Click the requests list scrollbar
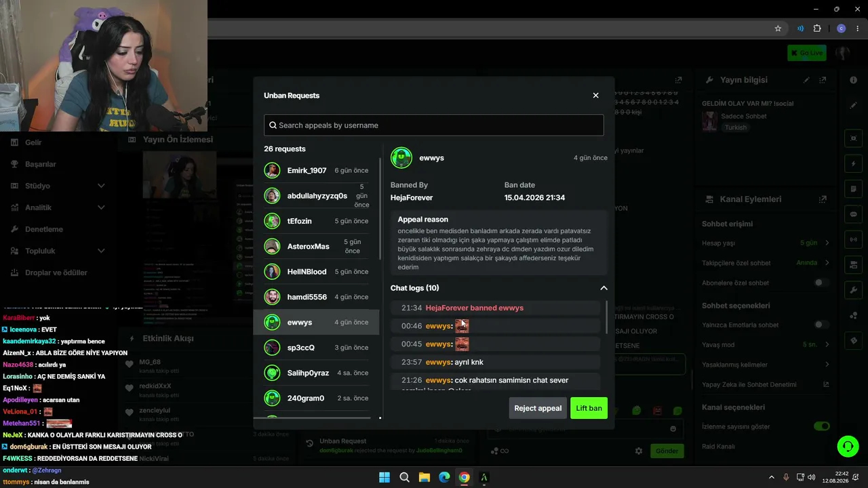868x488 pixels. [x=380, y=209]
